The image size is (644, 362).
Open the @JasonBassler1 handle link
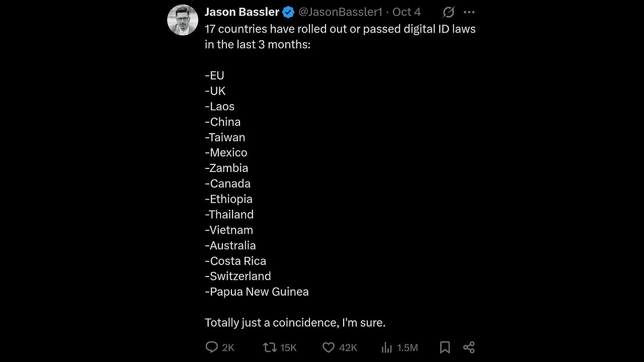tap(340, 12)
